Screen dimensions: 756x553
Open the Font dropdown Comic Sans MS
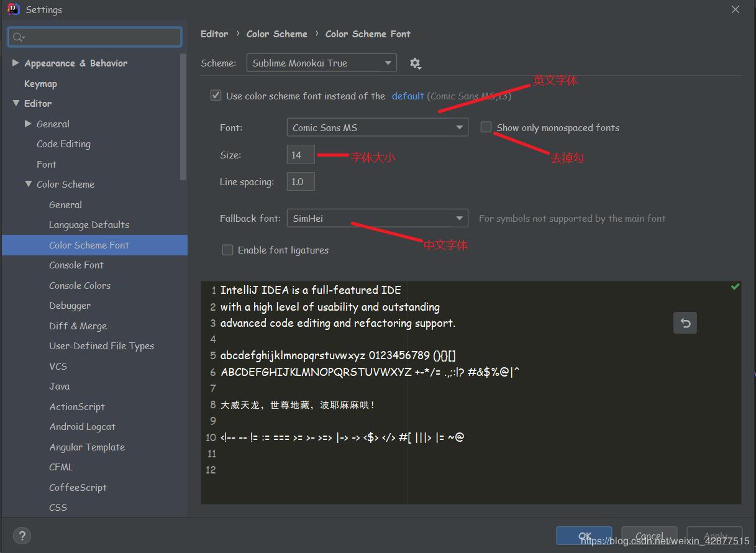378,127
